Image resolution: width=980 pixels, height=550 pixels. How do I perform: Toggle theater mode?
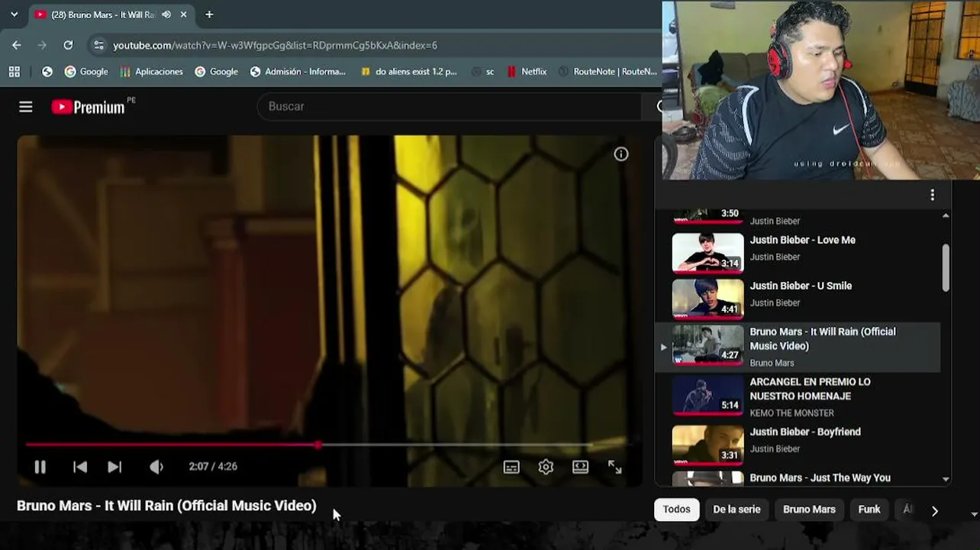581,467
